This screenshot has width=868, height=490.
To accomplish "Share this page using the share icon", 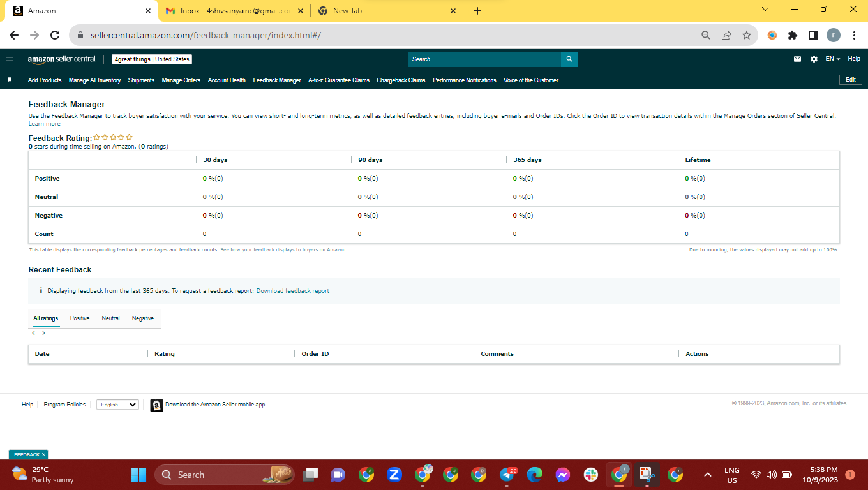I will click(726, 36).
